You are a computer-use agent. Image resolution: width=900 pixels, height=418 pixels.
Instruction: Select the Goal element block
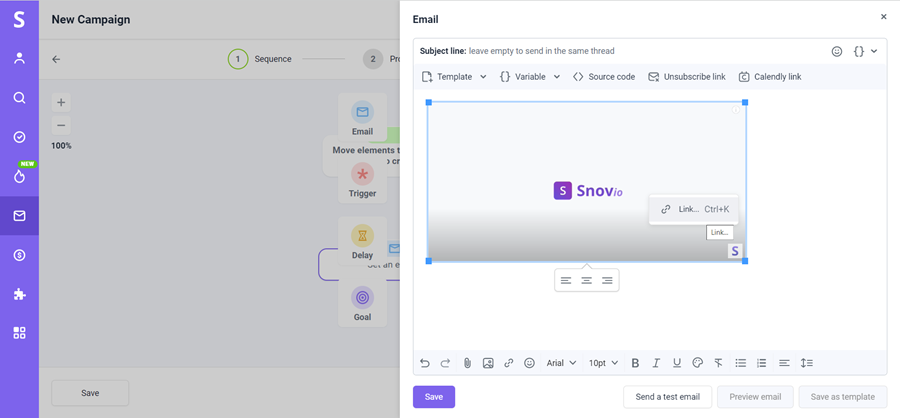(362, 303)
